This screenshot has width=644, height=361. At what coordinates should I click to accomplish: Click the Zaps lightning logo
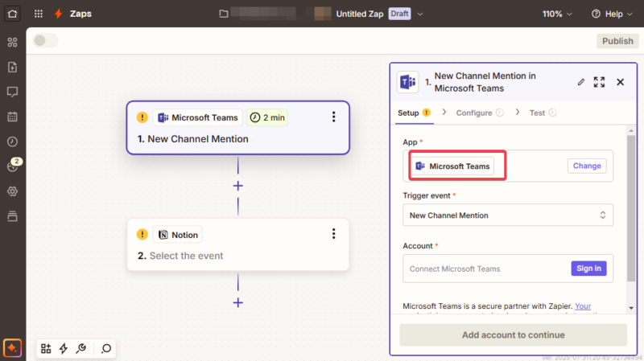[x=59, y=14]
